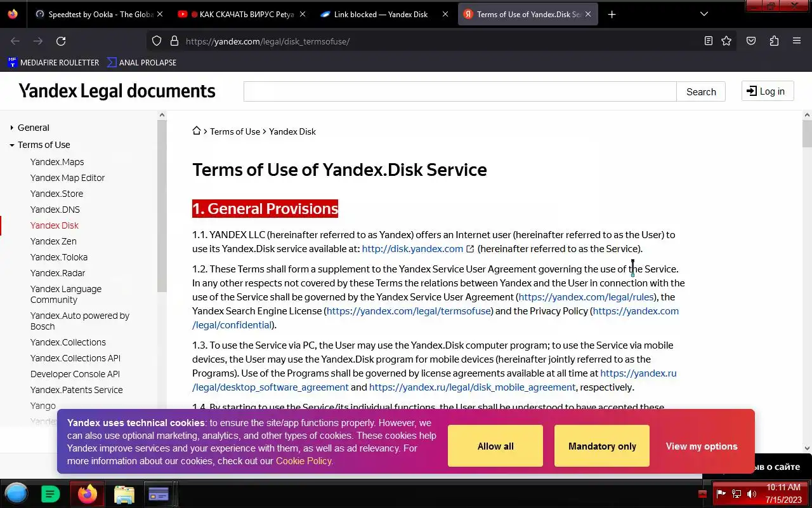The height and width of the screenshot is (508, 812).
Task: Open Yandex.Collections in sidebar
Action: [68, 342]
